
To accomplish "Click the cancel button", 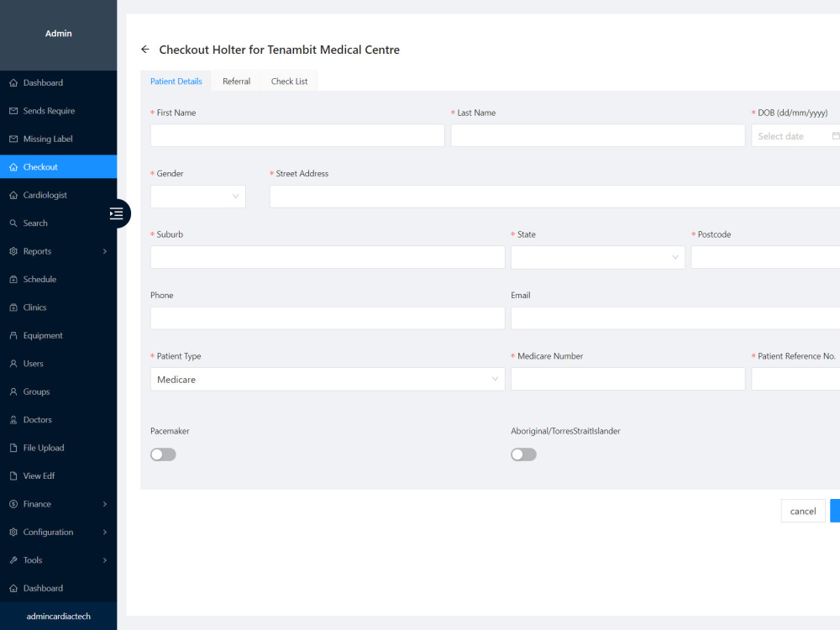I will [x=802, y=511].
